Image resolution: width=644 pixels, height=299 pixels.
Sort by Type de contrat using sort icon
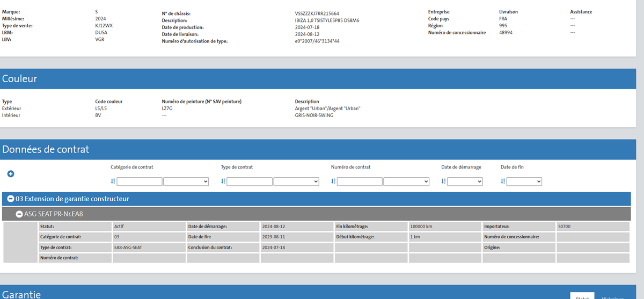[x=223, y=181]
